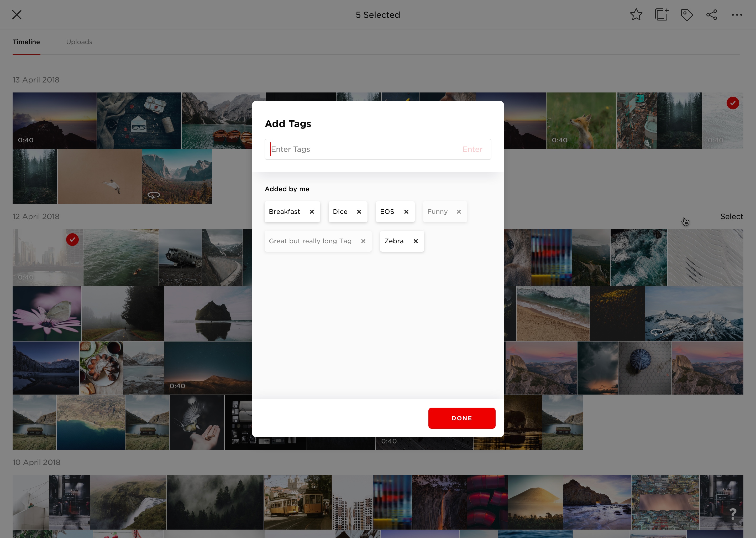Select the Breakfast tag chip
756x538 pixels.
pos(292,212)
